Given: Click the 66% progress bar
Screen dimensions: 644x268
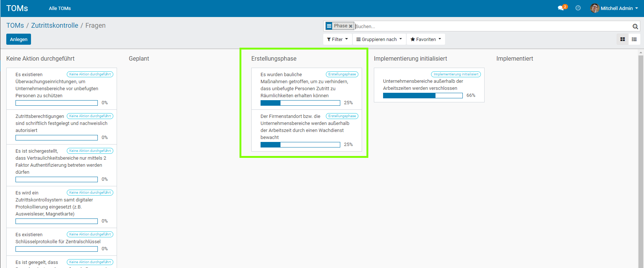Looking at the screenshot, I should [x=423, y=95].
